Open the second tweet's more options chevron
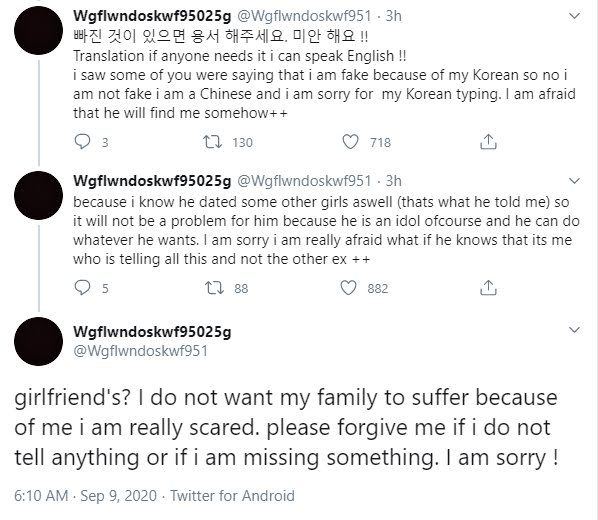 [574, 180]
